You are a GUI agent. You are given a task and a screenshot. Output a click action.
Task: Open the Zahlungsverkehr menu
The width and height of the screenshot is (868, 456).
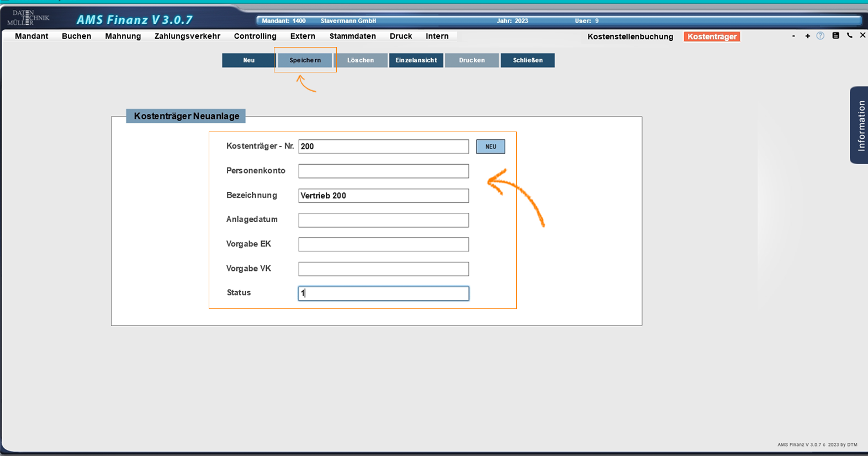tap(187, 36)
